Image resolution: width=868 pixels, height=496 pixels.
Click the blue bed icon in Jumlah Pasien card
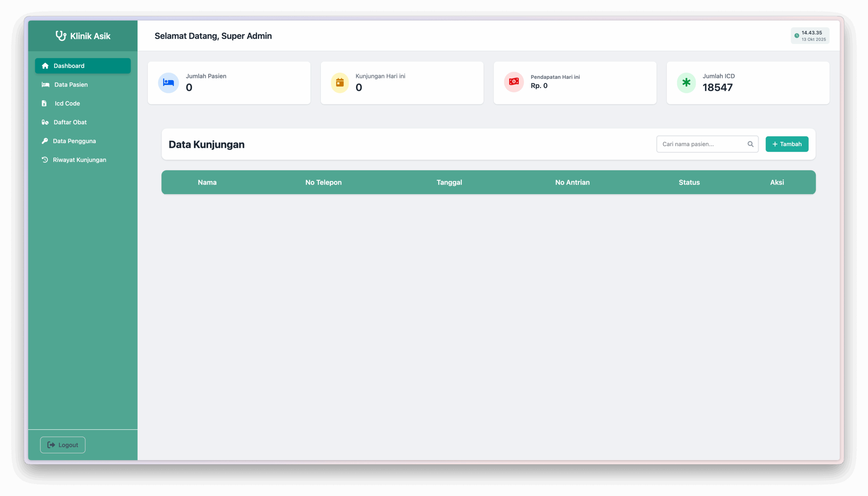pyautogui.click(x=168, y=82)
